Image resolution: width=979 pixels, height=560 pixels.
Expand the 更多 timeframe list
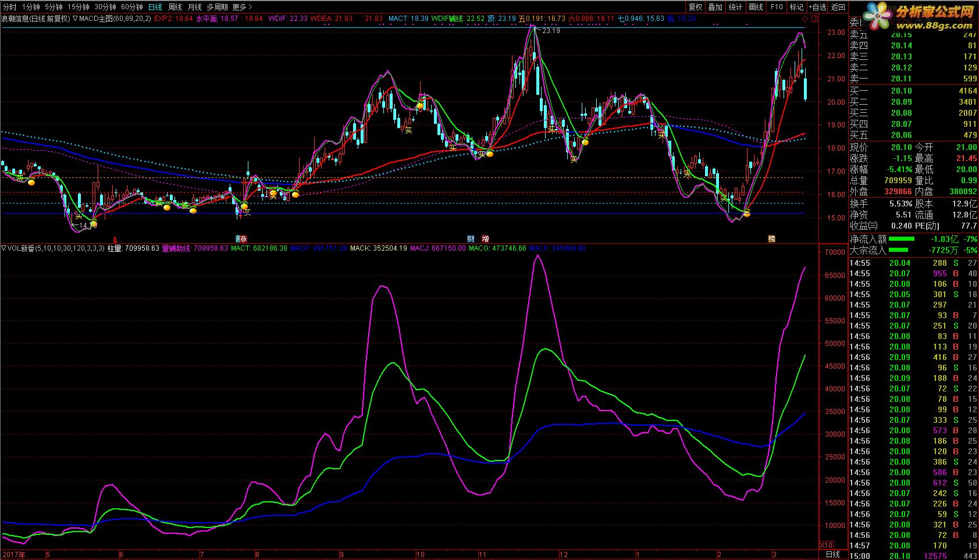(x=241, y=7)
